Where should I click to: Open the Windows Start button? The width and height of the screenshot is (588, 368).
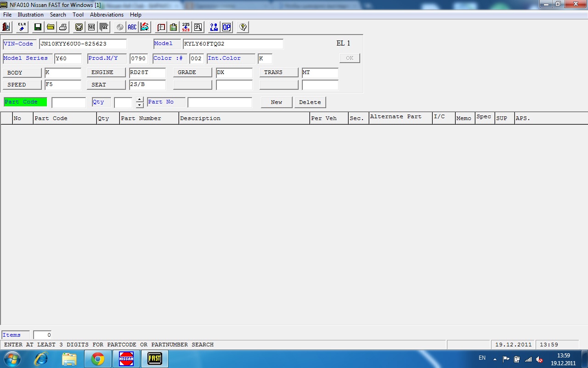click(11, 359)
